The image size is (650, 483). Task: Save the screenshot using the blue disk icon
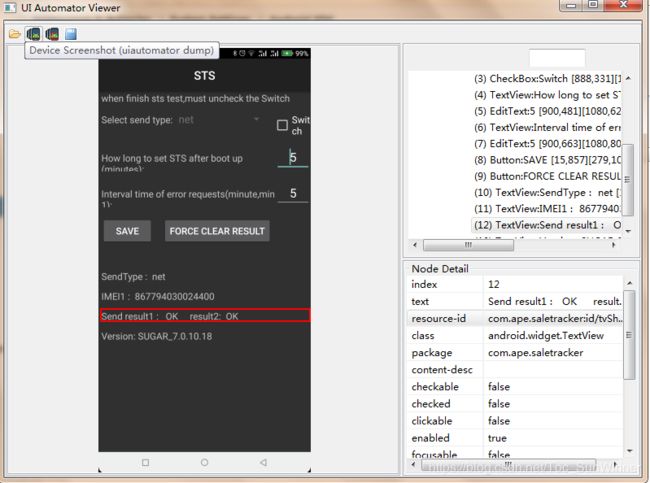tap(70, 34)
